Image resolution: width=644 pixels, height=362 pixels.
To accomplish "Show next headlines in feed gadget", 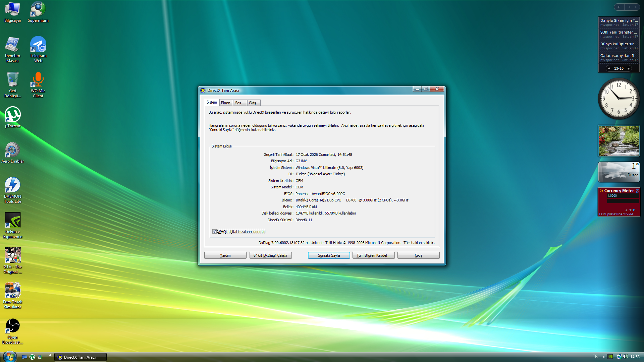I will 629,68.
